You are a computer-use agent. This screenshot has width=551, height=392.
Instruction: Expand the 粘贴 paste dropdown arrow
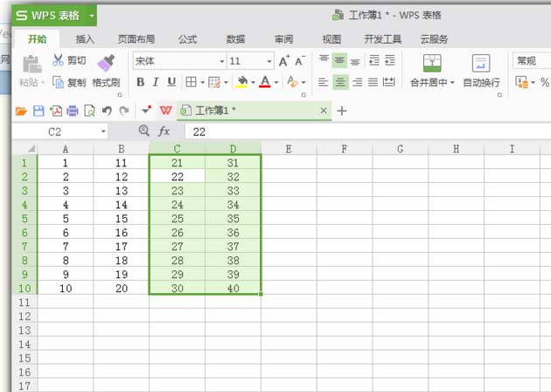[x=43, y=82]
